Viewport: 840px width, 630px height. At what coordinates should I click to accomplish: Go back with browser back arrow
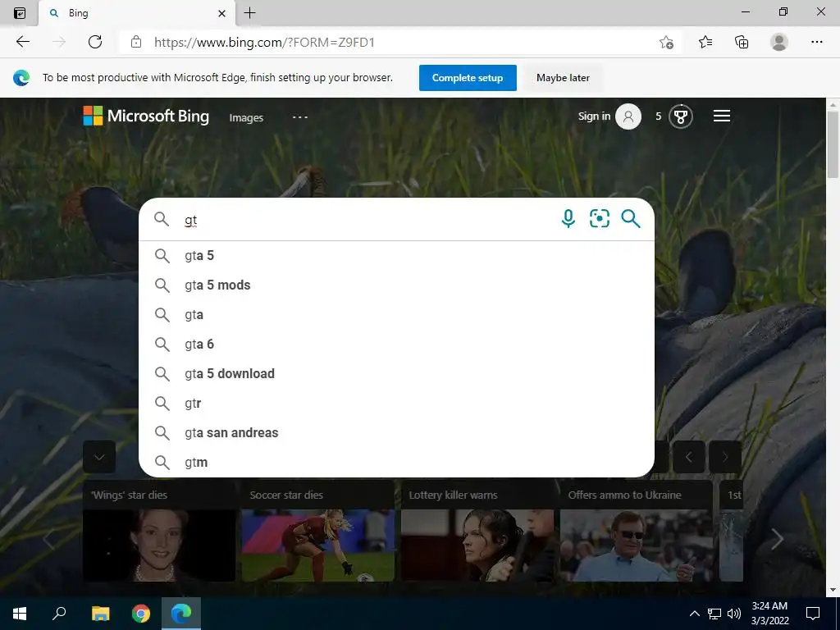coord(22,42)
